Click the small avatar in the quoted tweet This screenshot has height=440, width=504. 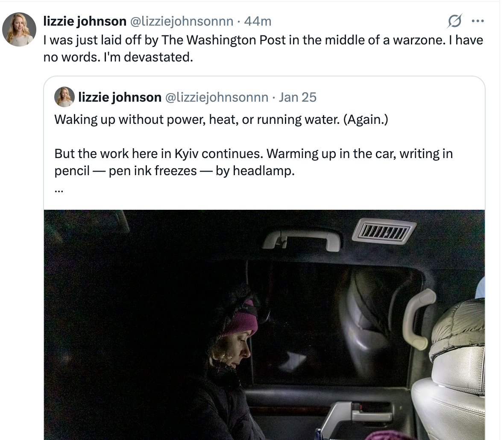(x=64, y=97)
